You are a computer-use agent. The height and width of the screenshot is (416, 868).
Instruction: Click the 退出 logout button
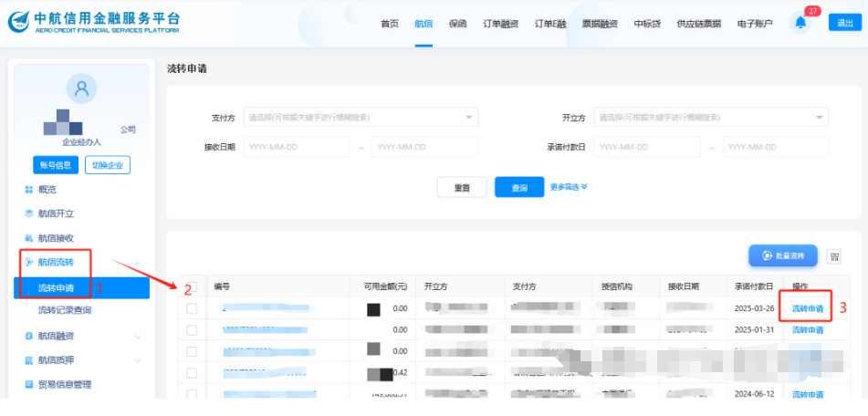pos(845,22)
